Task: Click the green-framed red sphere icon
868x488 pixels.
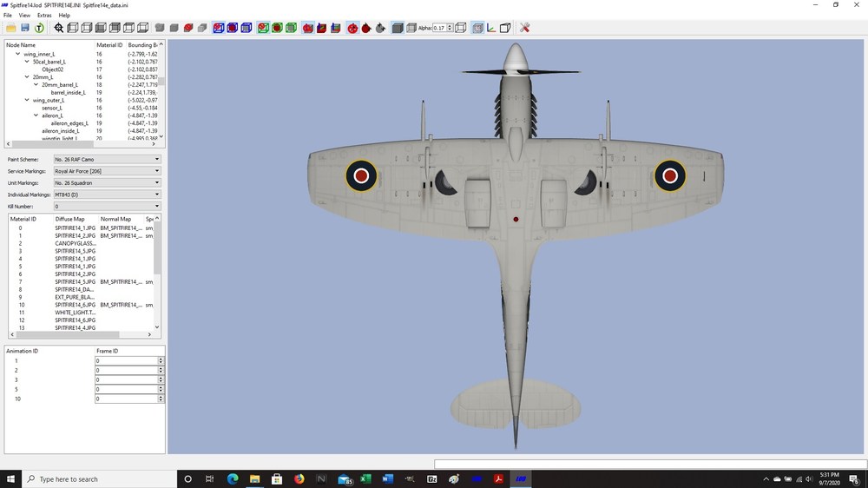Action: (x=278, y=28)
